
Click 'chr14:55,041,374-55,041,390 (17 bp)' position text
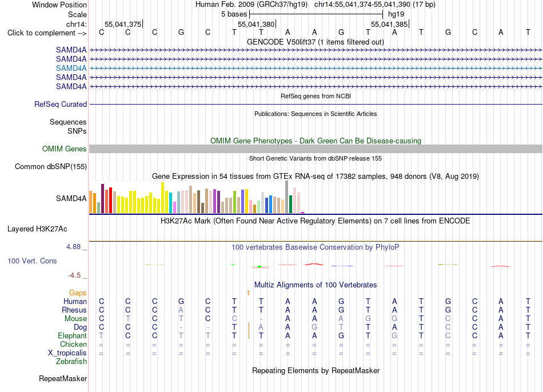(x=375, y=5)
